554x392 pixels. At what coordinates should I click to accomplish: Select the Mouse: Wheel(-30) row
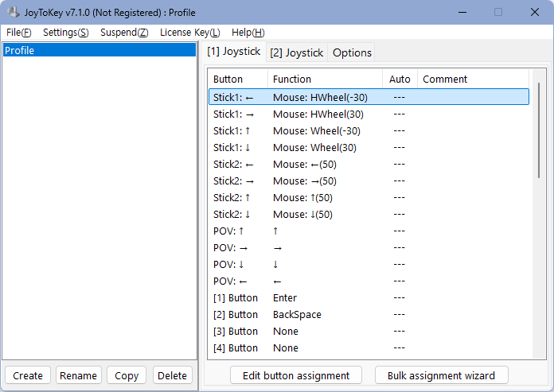tap(369, 131)
